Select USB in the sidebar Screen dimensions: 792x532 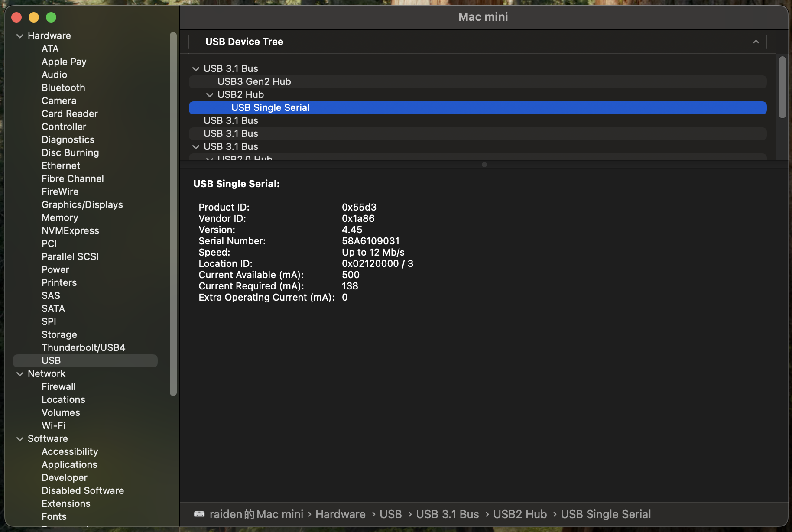[85, 361]
